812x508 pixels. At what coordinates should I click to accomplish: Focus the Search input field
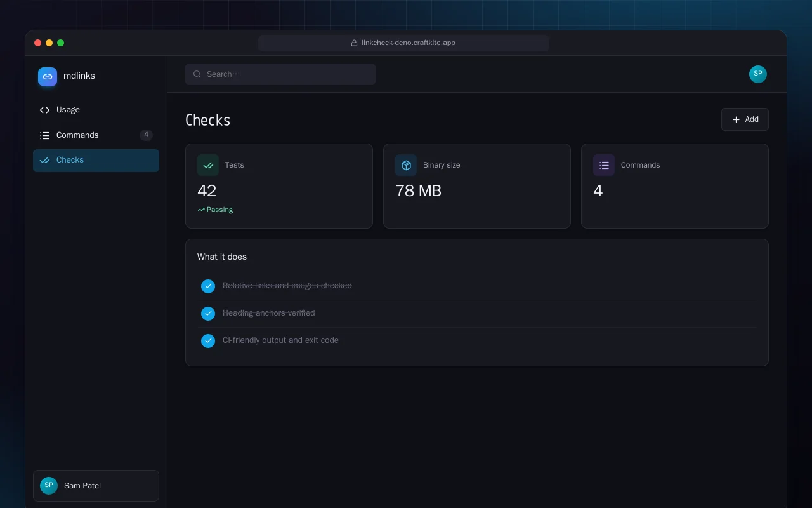(280, 74)
